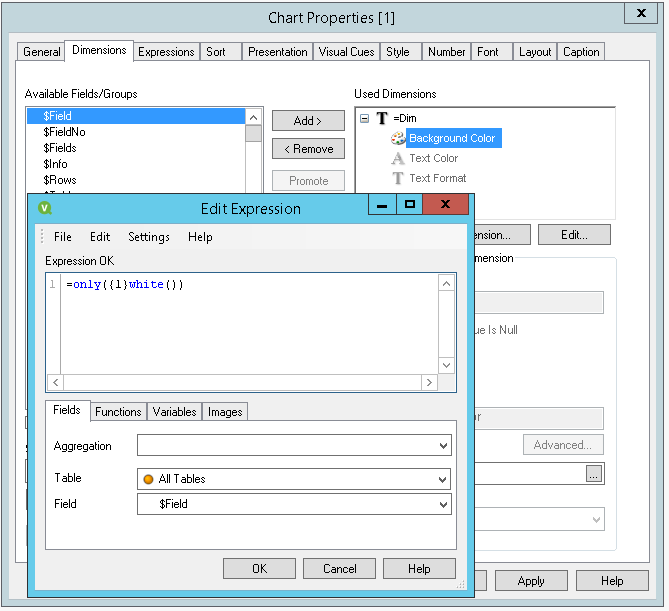Image resolution: width=669 pixels, height=611 pixels.
Task: Open the Field dropdown showing $Field
Action: tap(443, 505)
